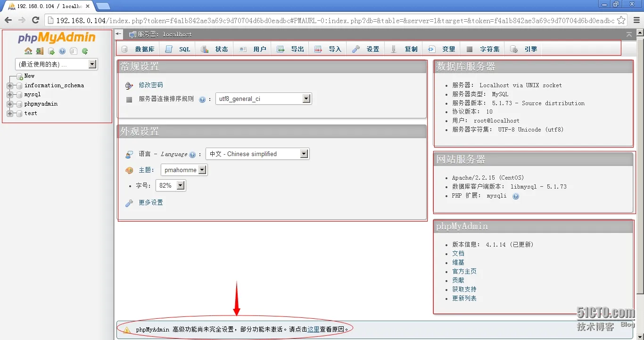This screenshot has width=644, height=340.
Task: Click the New database icon in tree
Action: tap(20, 76)
